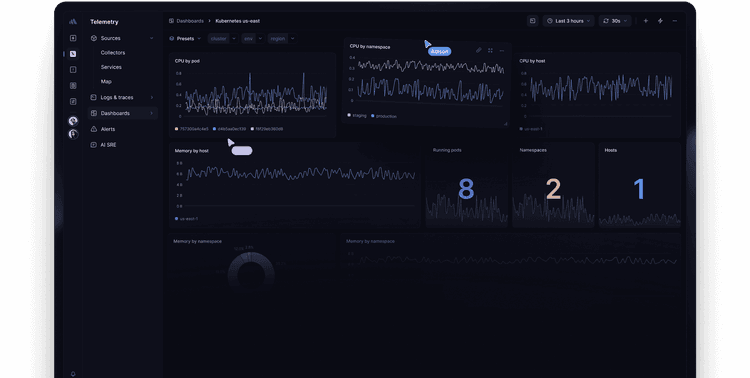Click the Hosts value 1
The image size is (750, 378).
click(x=639, y=189)
